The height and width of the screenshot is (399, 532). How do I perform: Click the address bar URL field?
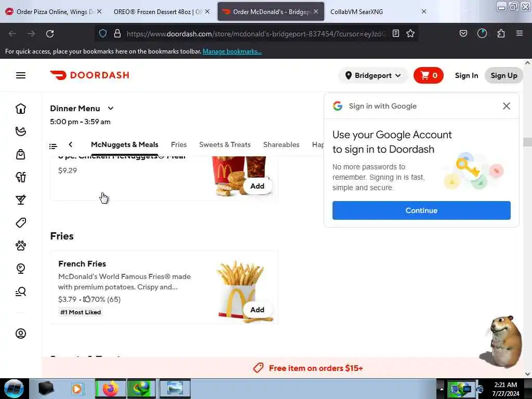[256, 34]
